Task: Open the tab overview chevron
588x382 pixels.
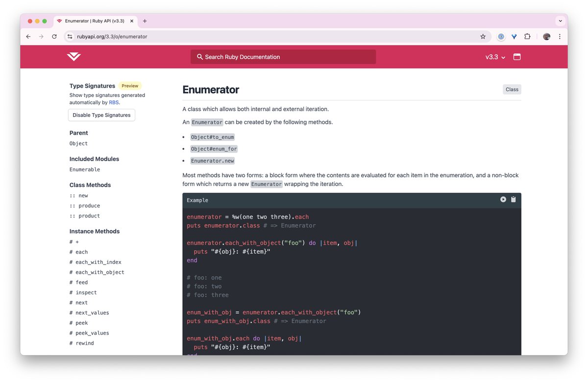Action: pyautogui.click(x=560, y=21)
